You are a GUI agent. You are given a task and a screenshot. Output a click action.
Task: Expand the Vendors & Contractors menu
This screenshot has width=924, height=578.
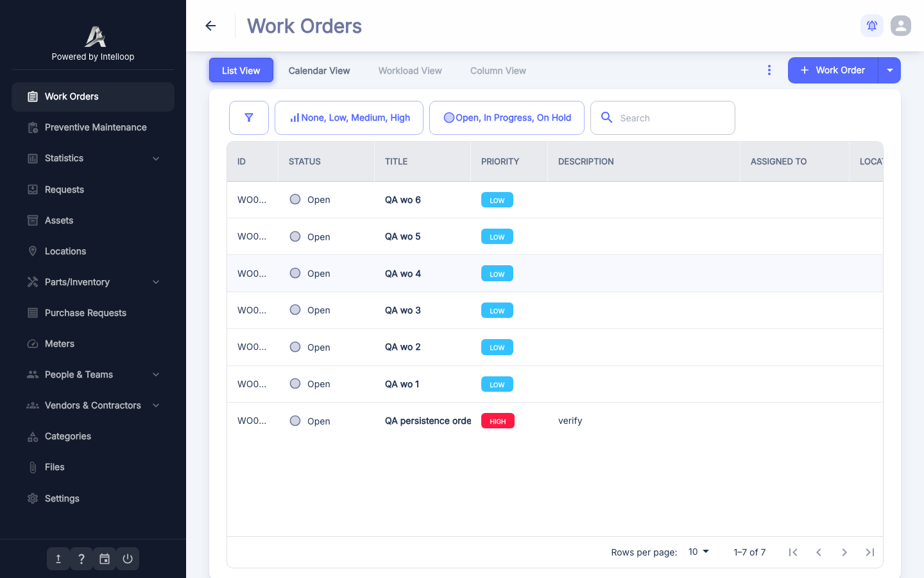pos(156,405)
